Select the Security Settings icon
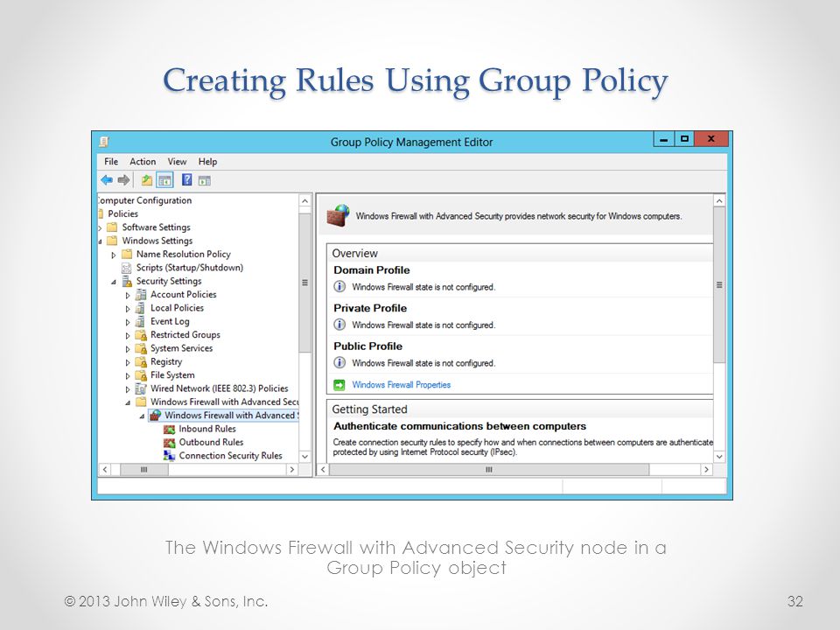 point(127,281)
